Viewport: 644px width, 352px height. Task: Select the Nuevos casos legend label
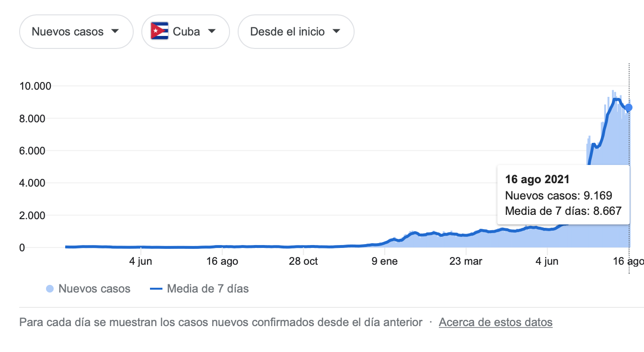tap(94, 289)
